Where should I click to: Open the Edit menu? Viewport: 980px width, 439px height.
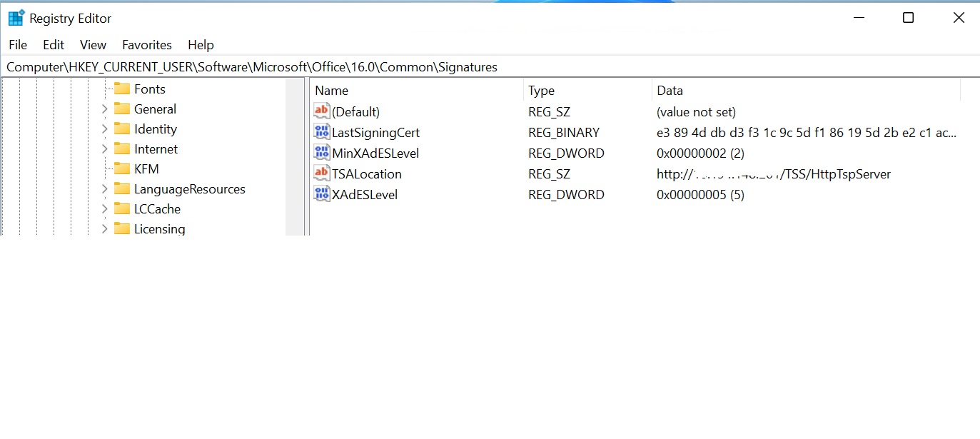point(53,44)
